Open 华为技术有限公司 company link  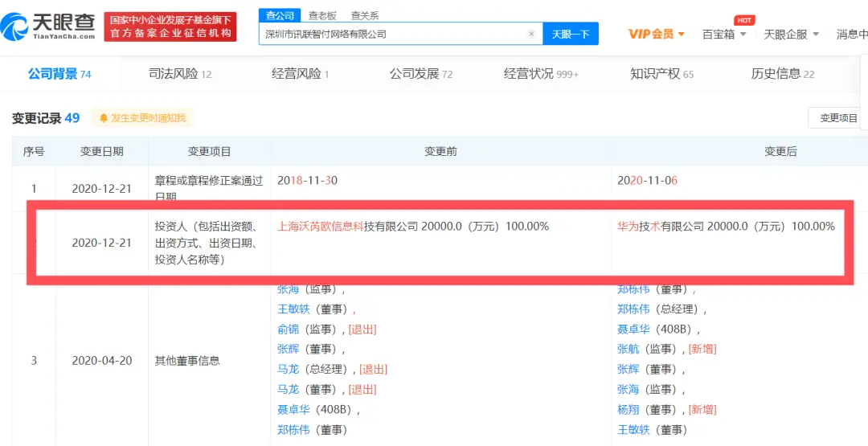661,227
